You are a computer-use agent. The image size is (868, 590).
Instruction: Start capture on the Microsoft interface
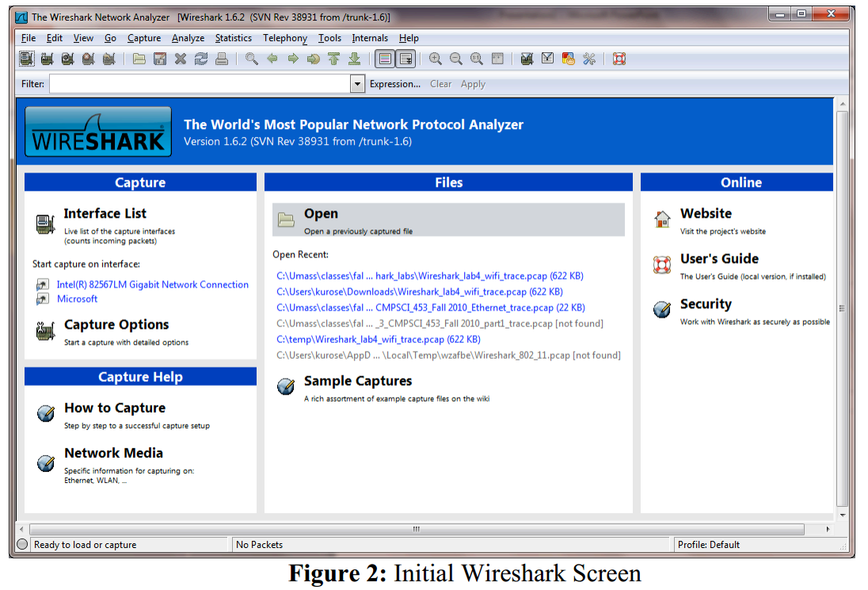click(x=77, y=299)
